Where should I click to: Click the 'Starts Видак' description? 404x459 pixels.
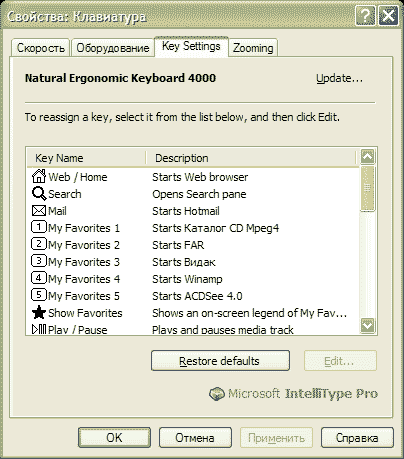click(184, 262)
